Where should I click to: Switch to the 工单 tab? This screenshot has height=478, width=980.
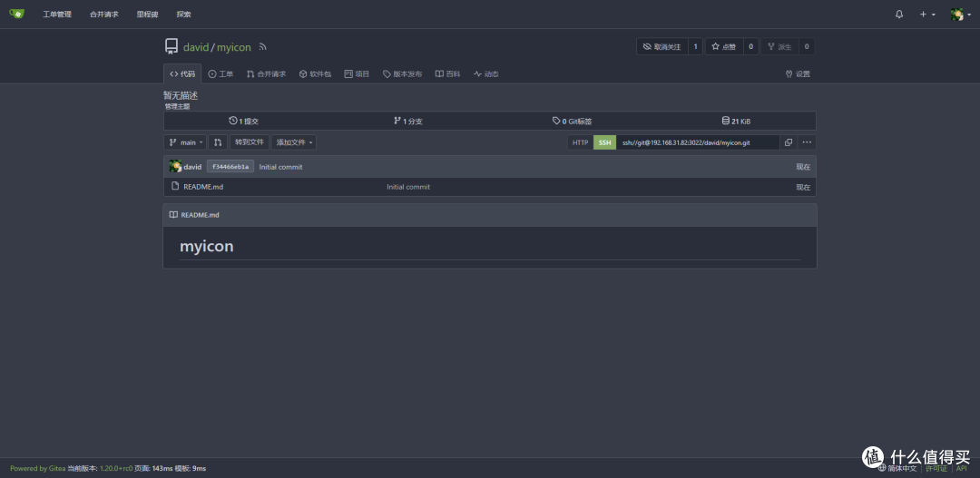tap(220, 74)
